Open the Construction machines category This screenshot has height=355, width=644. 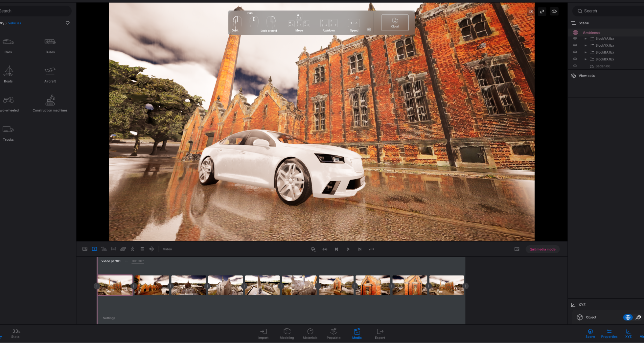(50, 103)
